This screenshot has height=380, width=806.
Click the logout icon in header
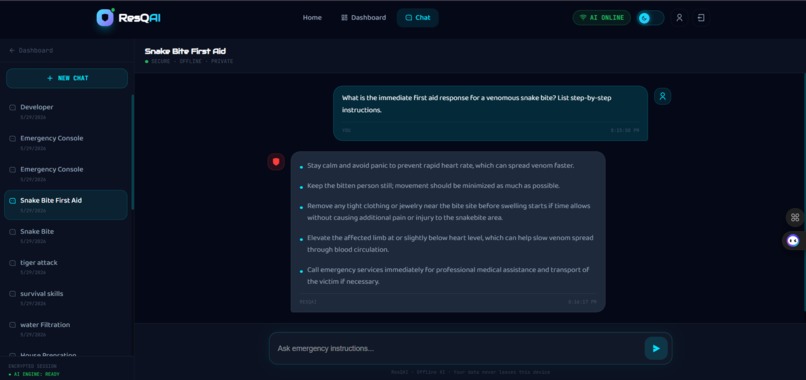point(701,18)
